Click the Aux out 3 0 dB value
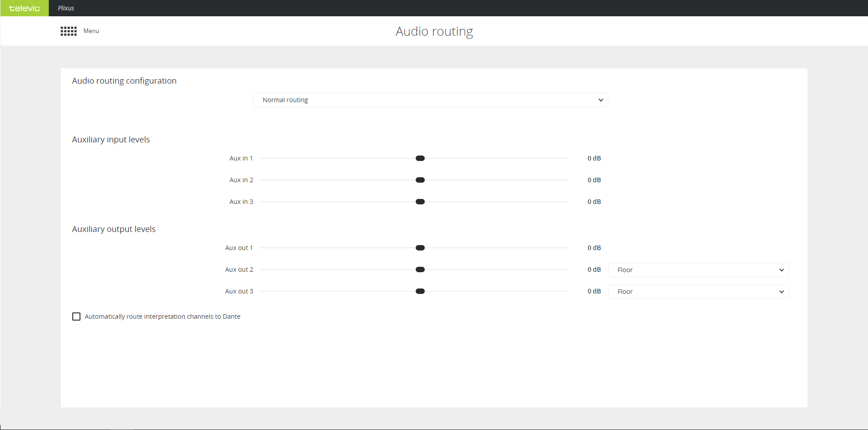 [x=594, y=291]
